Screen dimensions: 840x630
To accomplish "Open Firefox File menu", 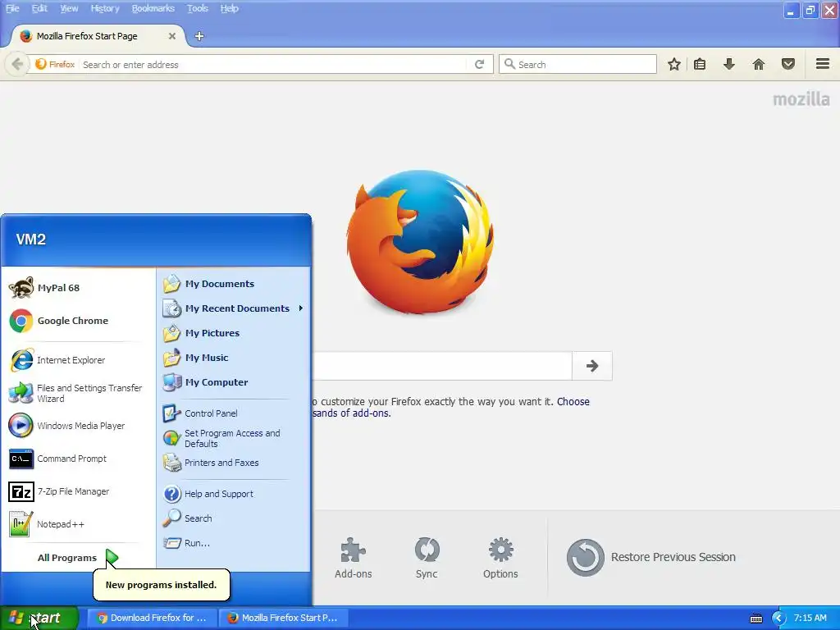I will tap(12, 8).
